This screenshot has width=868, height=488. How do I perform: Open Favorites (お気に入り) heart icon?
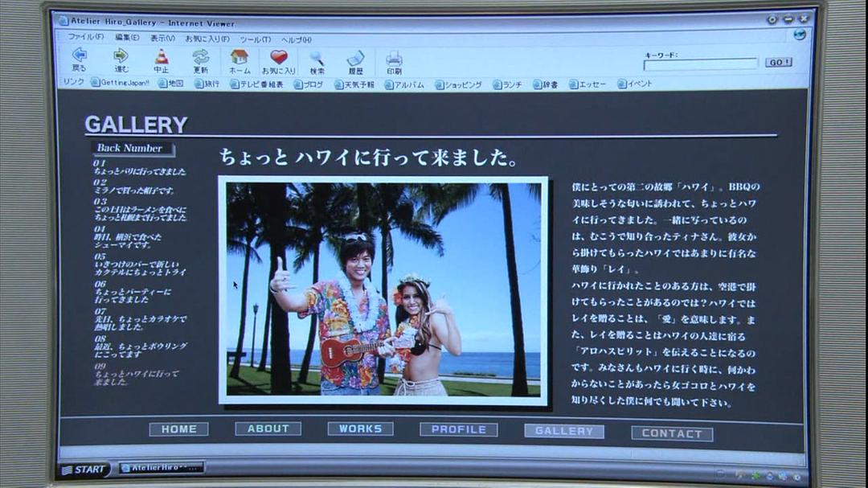[x=278, y=57]
